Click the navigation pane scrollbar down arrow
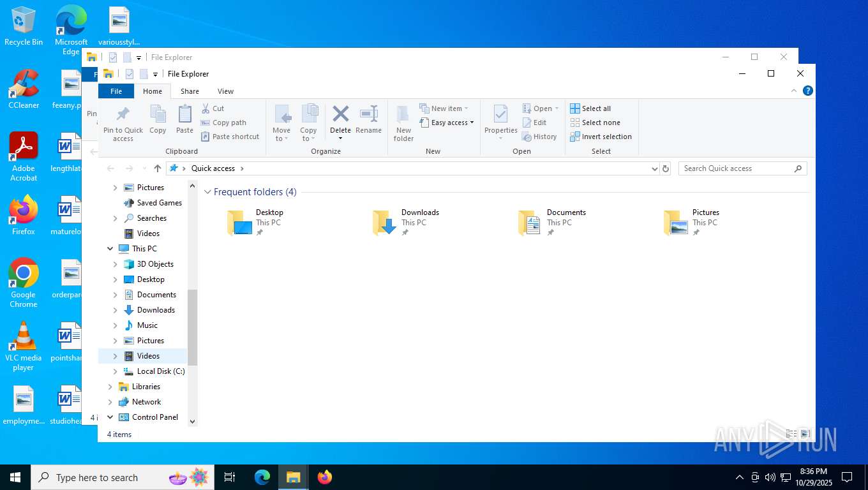The width and height of the screenshot is (868, 490). 193,422
